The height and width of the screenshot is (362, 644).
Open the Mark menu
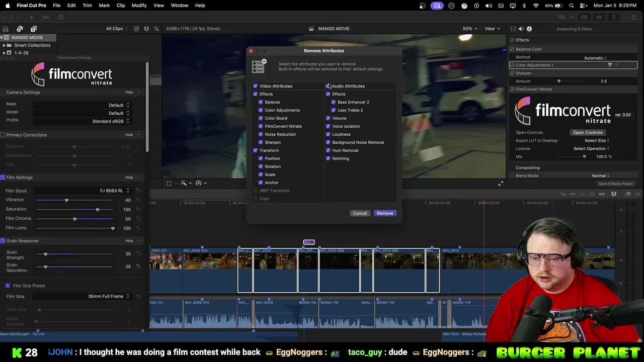(x=104, y=6)
